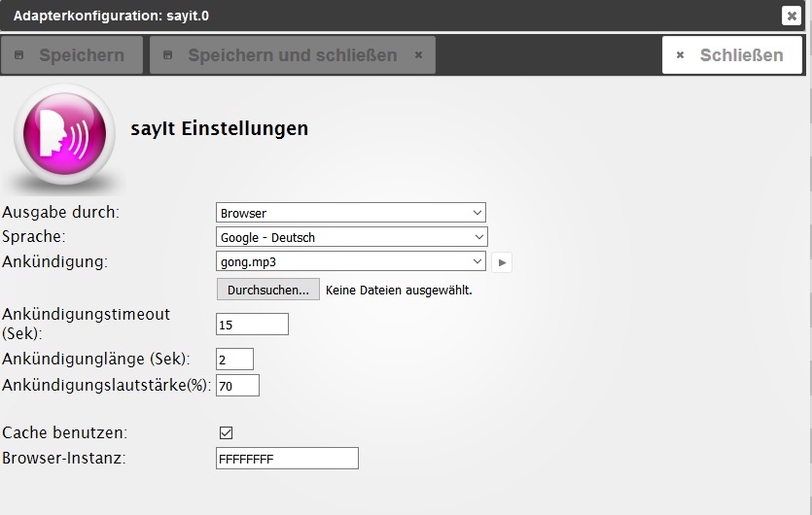Open the Ausgabe durch dropdown

coord(350,213)
